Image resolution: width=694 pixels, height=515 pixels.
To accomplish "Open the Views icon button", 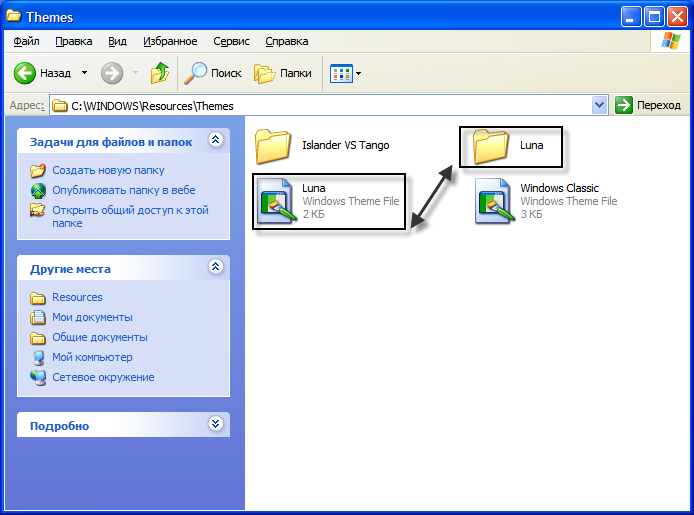I will 341,73.
